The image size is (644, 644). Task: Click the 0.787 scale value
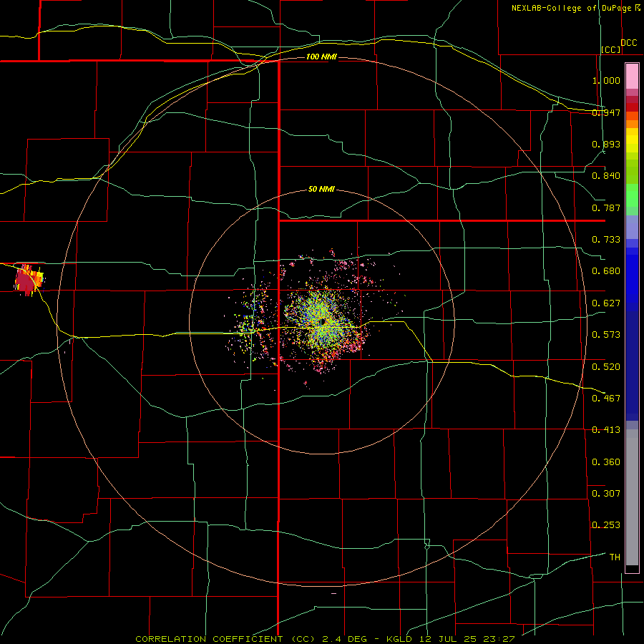pyautogui.click(x=606, y=208)
